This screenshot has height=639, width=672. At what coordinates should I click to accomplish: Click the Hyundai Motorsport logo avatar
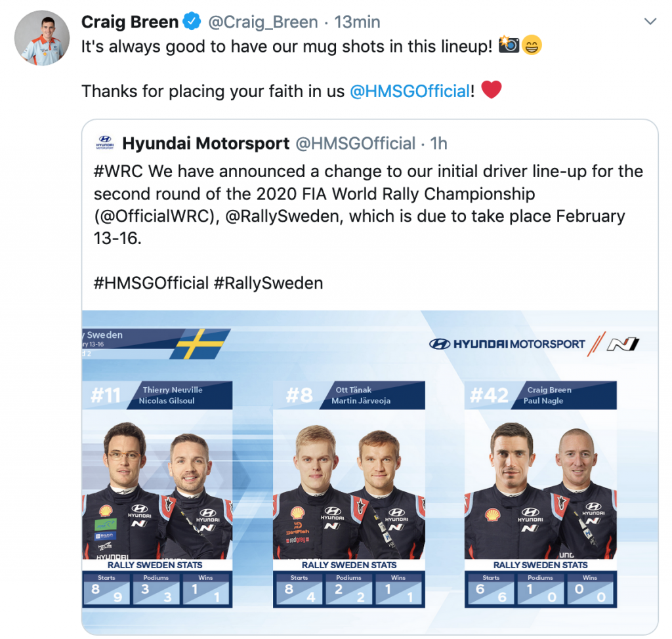tap(105, 143)
